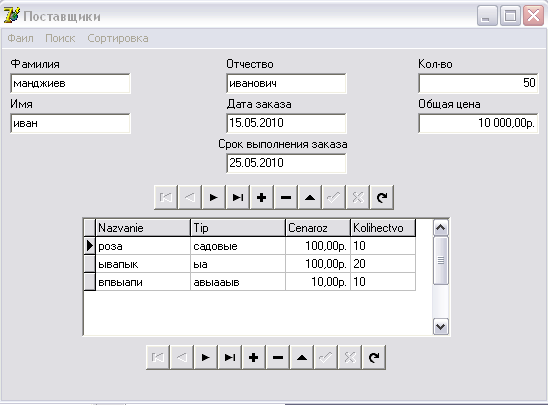This screenshot has height=405, width=548.
Task: Jump to last record in upper navigator
Action: (238, 197)
